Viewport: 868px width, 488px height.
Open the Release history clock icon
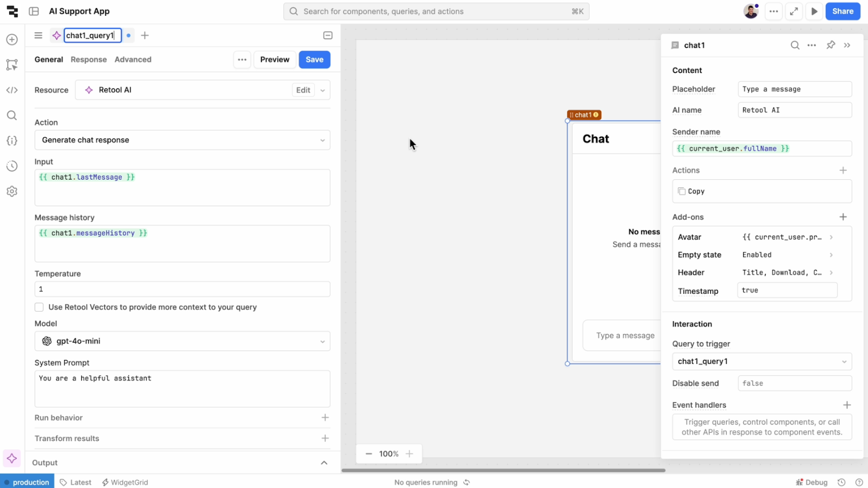point(12,166)
